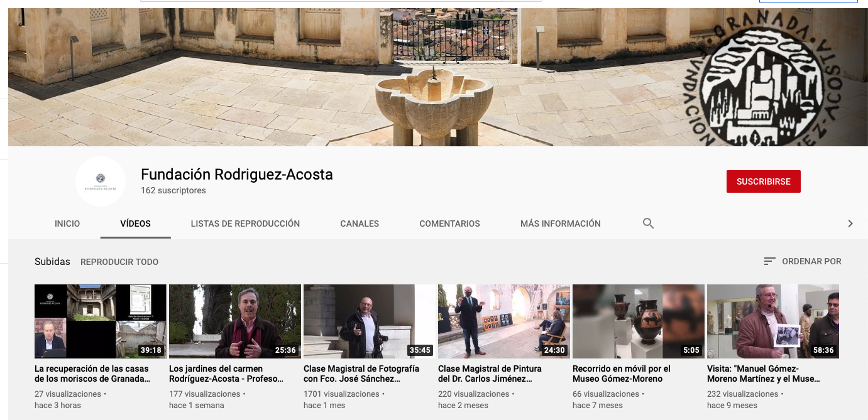868x420 pixels.
Task: Open title "Clase Magistral de Pintura"
Action: tap(490, 374)
